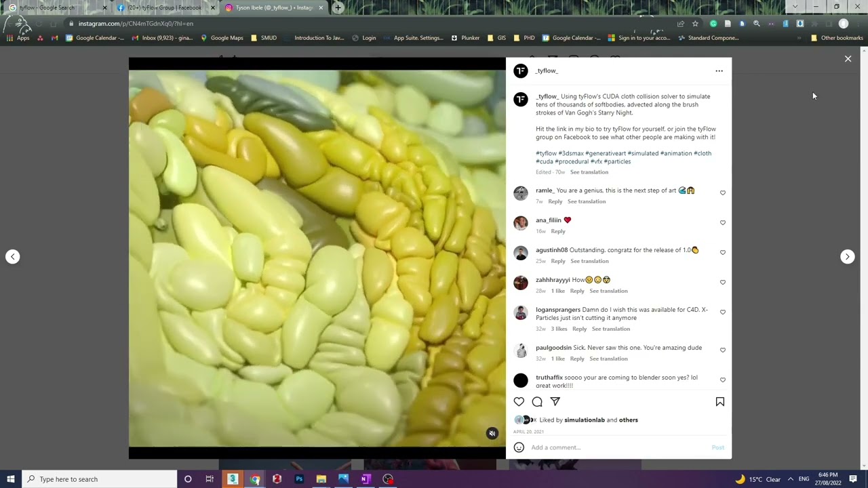
Task: Reply to agustinh08's comment
Action: 558,261
